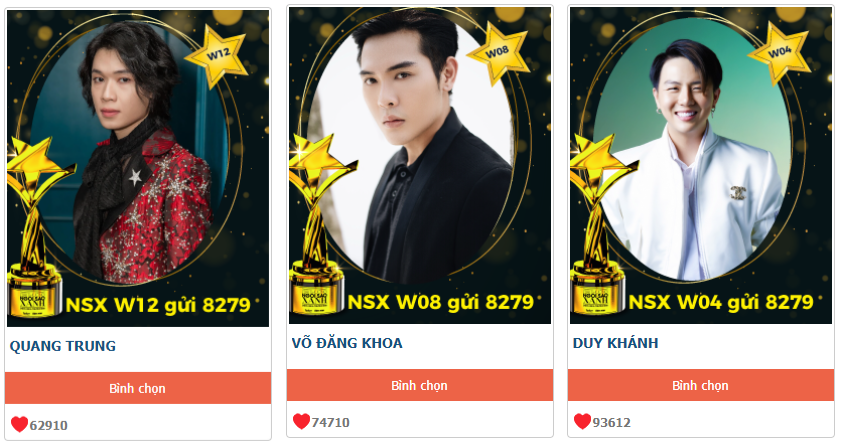Open the QUANG TRUNG name link
The image size is (842, 443).
(x=63, y=346)
